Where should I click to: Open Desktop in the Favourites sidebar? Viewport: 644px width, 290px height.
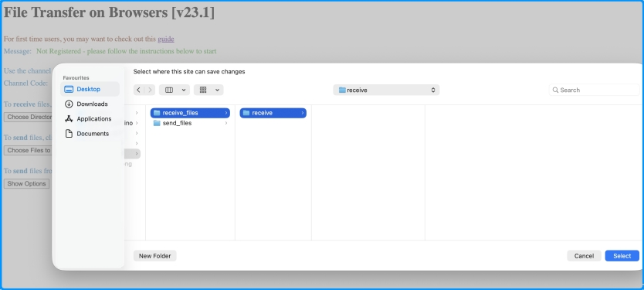pyautogui.click(x=90, y=89)
